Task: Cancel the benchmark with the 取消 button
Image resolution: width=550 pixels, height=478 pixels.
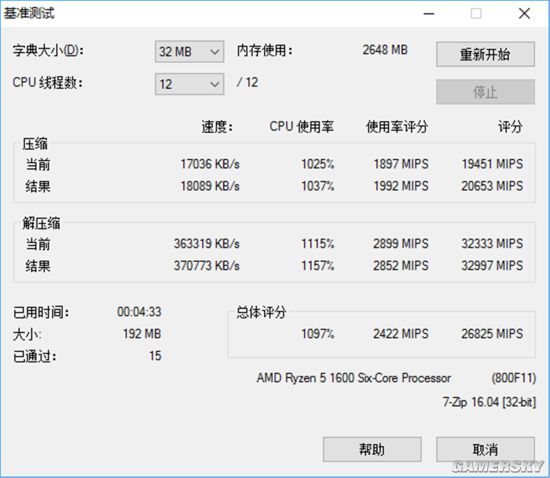Action: click(x=485, y=449)
